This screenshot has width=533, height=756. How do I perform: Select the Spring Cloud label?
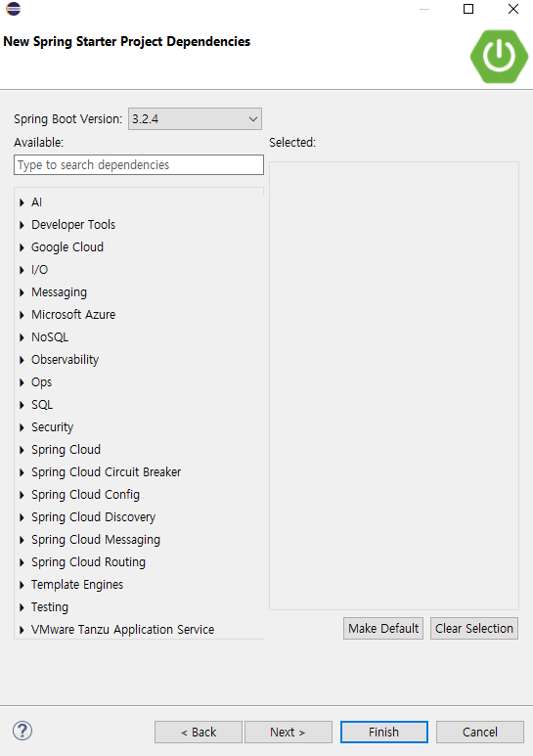tap(67, 450)
